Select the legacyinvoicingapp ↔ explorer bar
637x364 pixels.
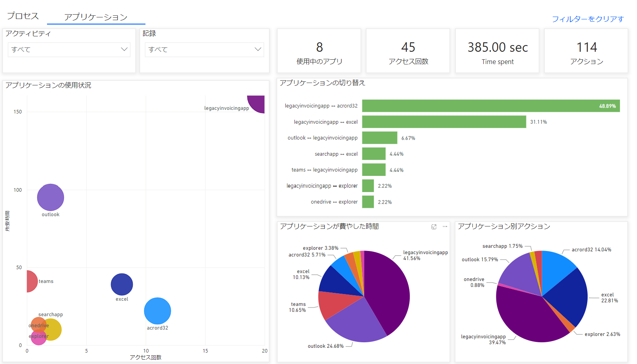(x=368, y=186)
